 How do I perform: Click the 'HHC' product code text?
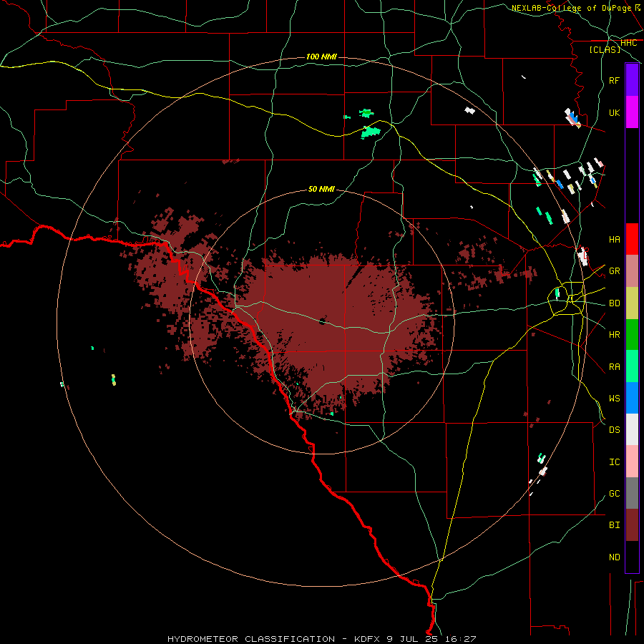629,43
